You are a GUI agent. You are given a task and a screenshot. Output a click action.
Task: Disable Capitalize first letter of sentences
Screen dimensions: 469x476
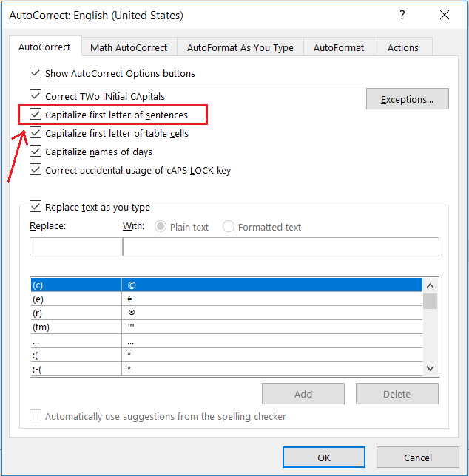point(36,115)
